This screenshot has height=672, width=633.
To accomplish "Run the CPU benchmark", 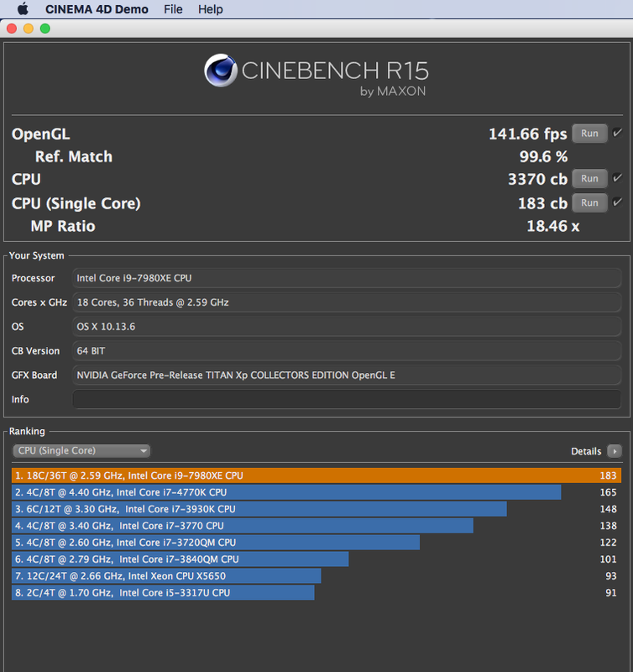I will click(589, 178).
